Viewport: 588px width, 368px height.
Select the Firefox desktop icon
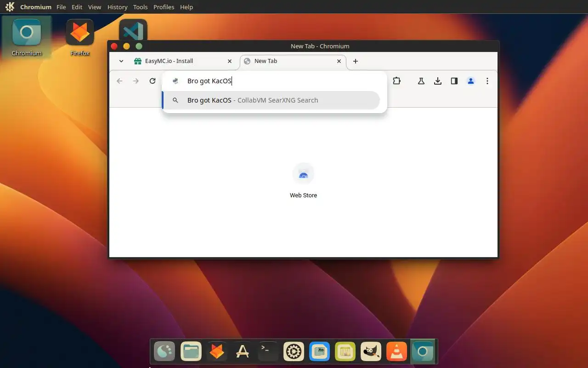tap(80, 37)
